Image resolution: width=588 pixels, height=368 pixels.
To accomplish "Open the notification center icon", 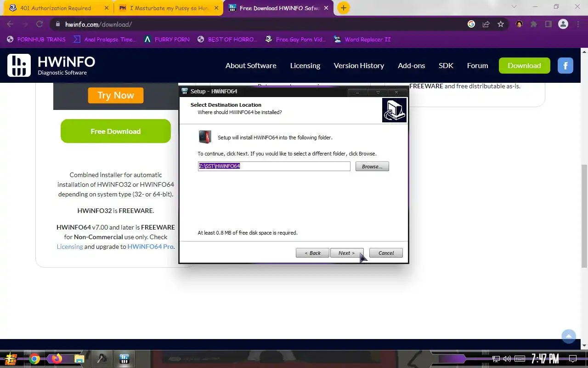I will (x=573, y=359).
